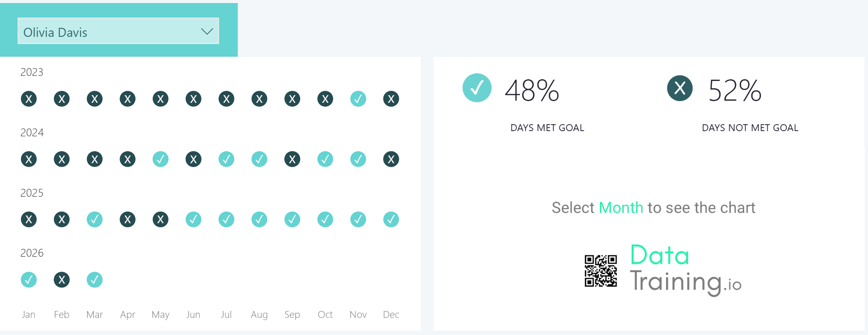This screenshot has height=335, width=868.
Task: Click the large Days Met Goal checkmark
Action: tap(477, 88)
